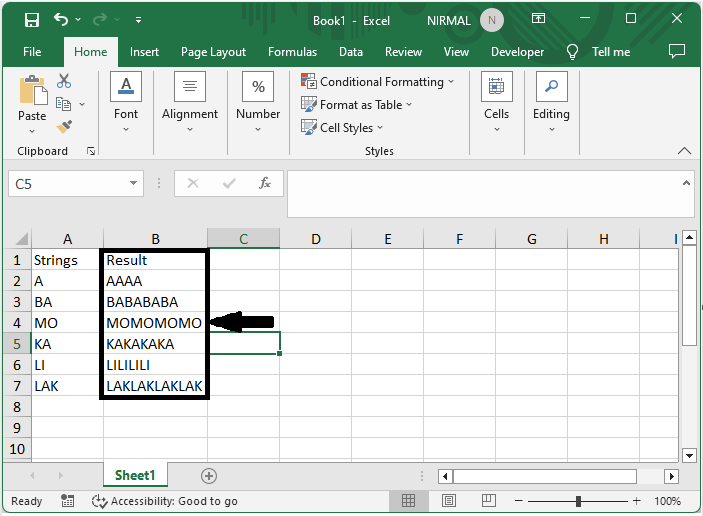
Task: Click the Redo arrow icon
Action: point(100,19)
